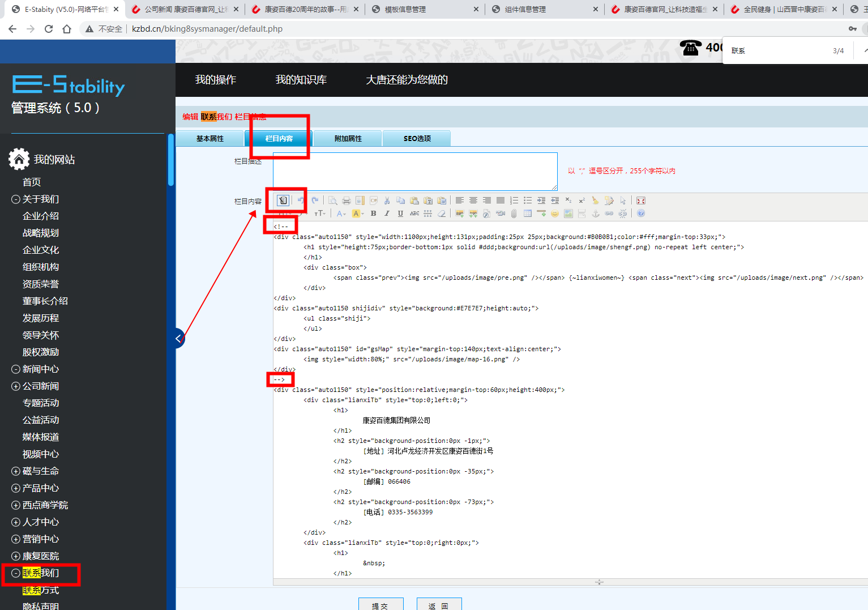Expand the 营销中心 tree node
The width and height of the screenshot is (868, 610).
[16, 539]
